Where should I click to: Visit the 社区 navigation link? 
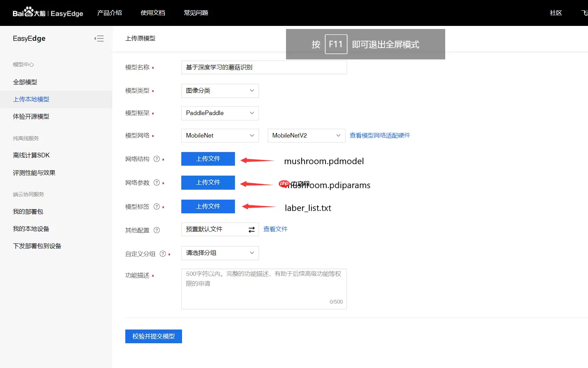pyautogui.click(x=556, y=13)
